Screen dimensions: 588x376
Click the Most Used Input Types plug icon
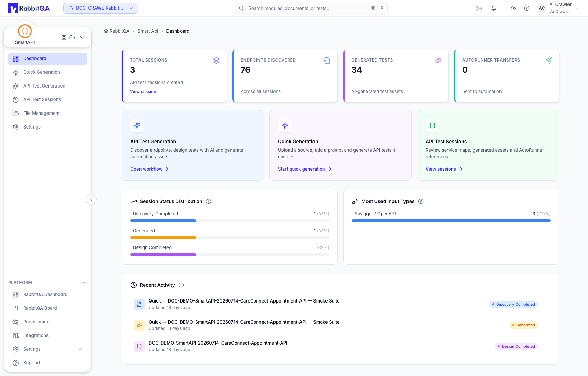pos(355,202)
